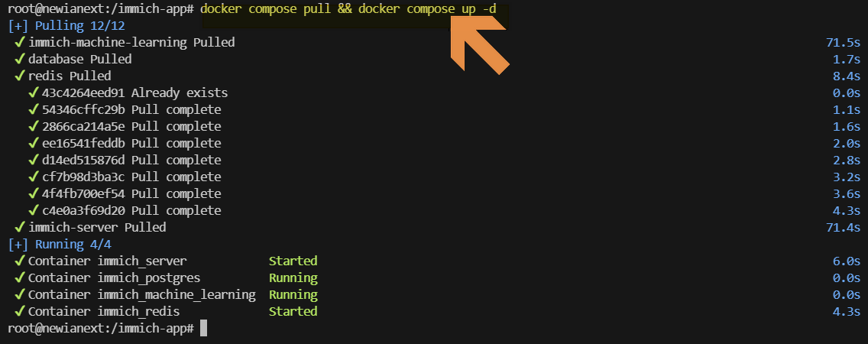Click the layer hash 54346cffc29b
Image resolution: width=868 pixels, height=344 pixels.
[83, 109]
